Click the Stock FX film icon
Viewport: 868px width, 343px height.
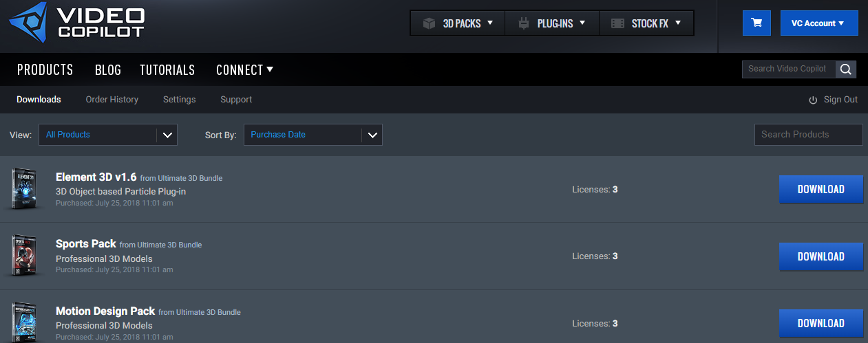click(x=618, y=23)
